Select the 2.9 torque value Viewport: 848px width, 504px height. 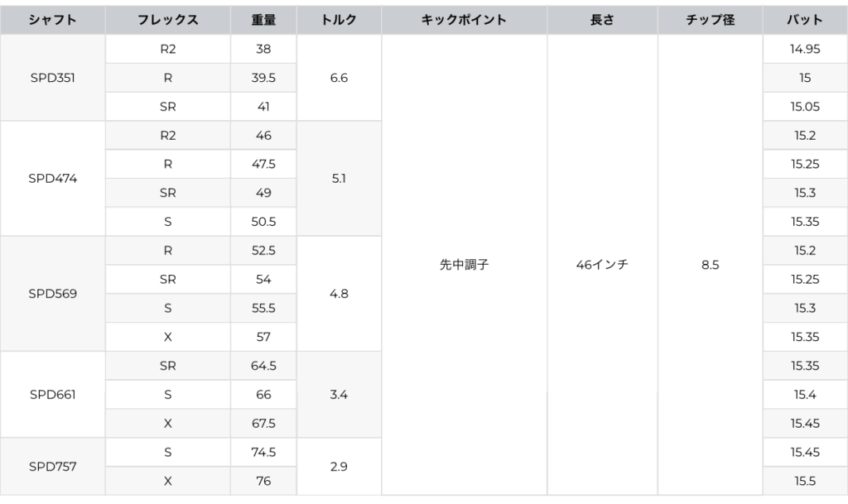tap(338, 466)
